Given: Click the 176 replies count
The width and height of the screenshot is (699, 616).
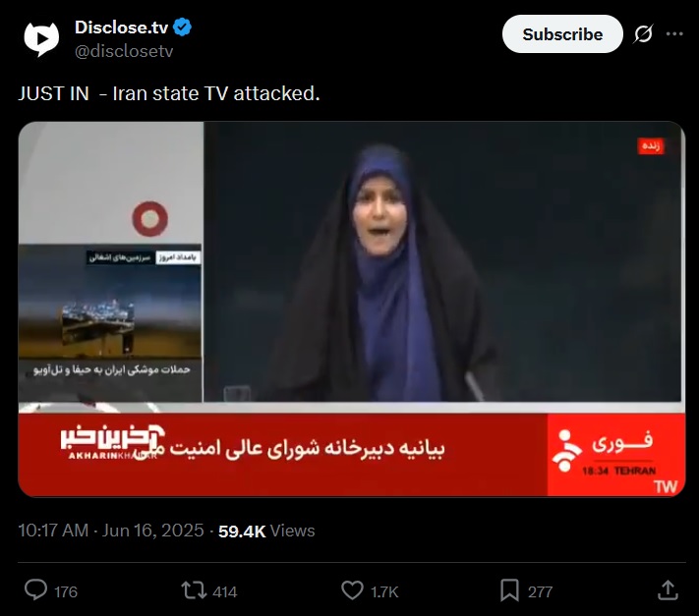Looking at the screenshot, I should (x=66, y=592).
